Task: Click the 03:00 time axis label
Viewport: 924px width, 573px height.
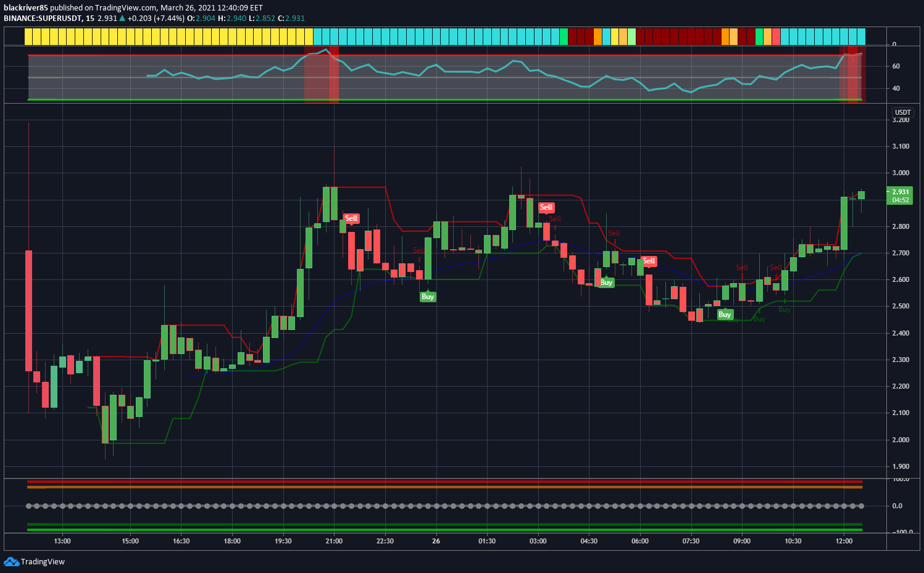Action: pos(538,541)
